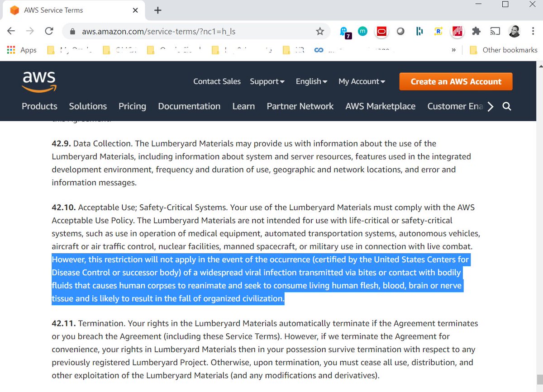
Task: Show hidden bookmarks with the double chevron
Action: coord(453,50)
